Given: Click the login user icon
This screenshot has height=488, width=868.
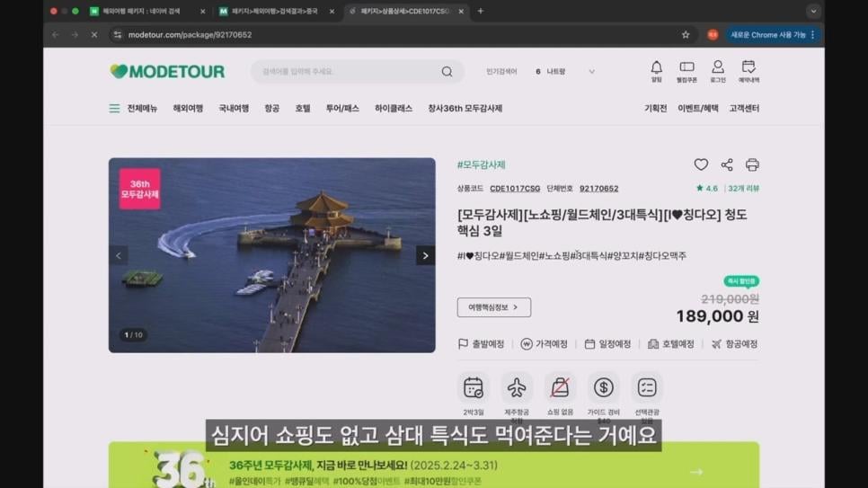Looking at the screenshot, I should [x=717, y=68].
